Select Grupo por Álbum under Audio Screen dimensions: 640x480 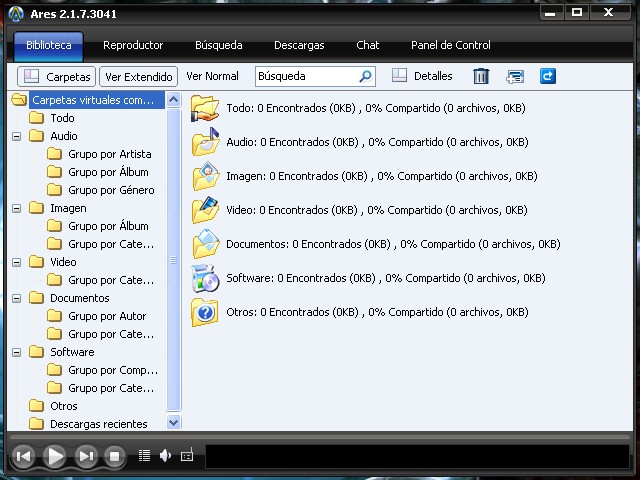(x=108, y=172)
